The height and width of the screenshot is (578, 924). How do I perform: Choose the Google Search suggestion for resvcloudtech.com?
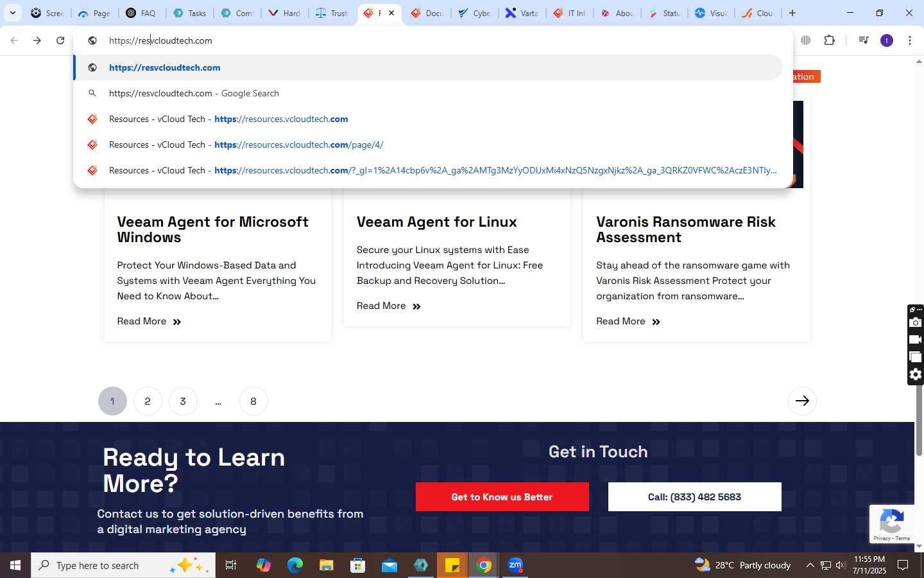pyautogui.click(x=428, y=93)
